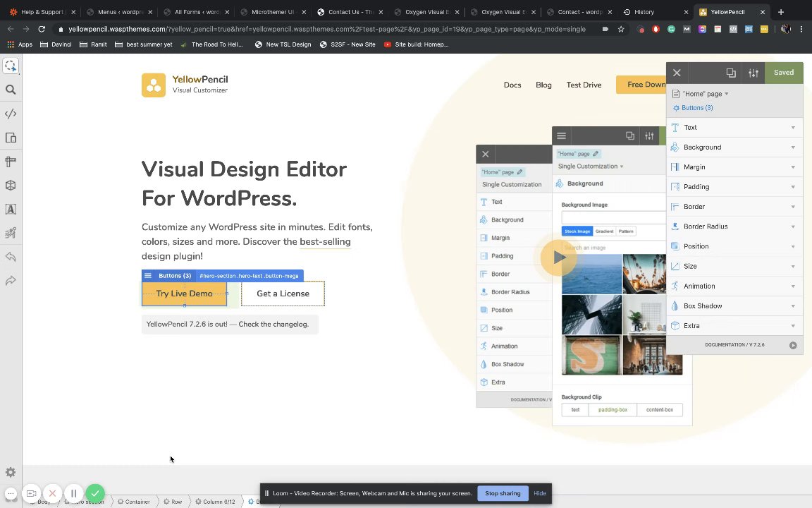Bookmark this page with star icon
812x508 pixels.
(x=621, y=29)
